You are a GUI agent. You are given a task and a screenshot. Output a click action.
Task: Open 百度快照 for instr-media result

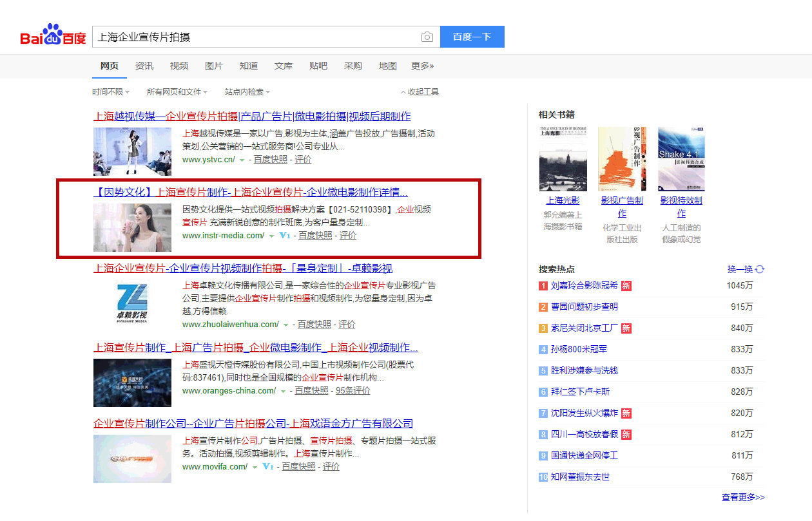click(x=315, y=236)
